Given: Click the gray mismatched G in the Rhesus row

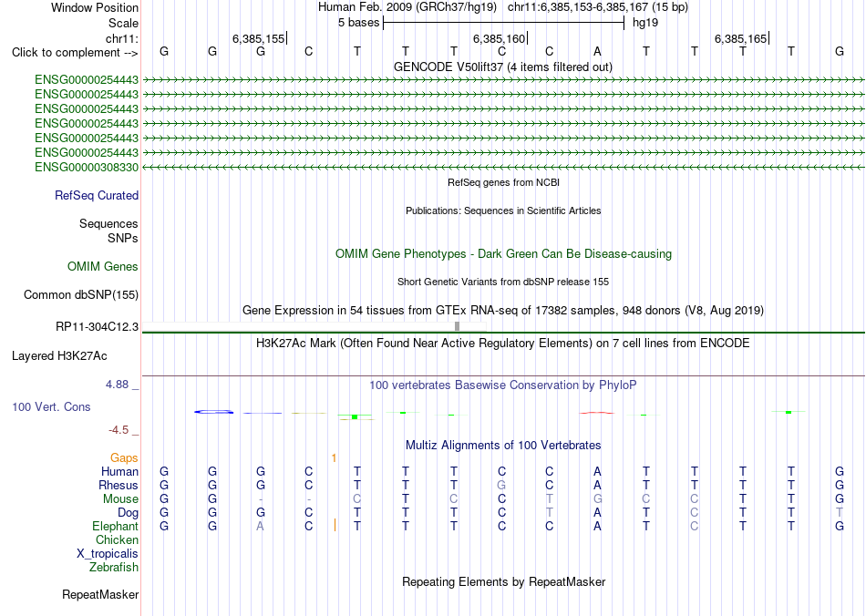Looking at the screenshot, I should [501, 485].
